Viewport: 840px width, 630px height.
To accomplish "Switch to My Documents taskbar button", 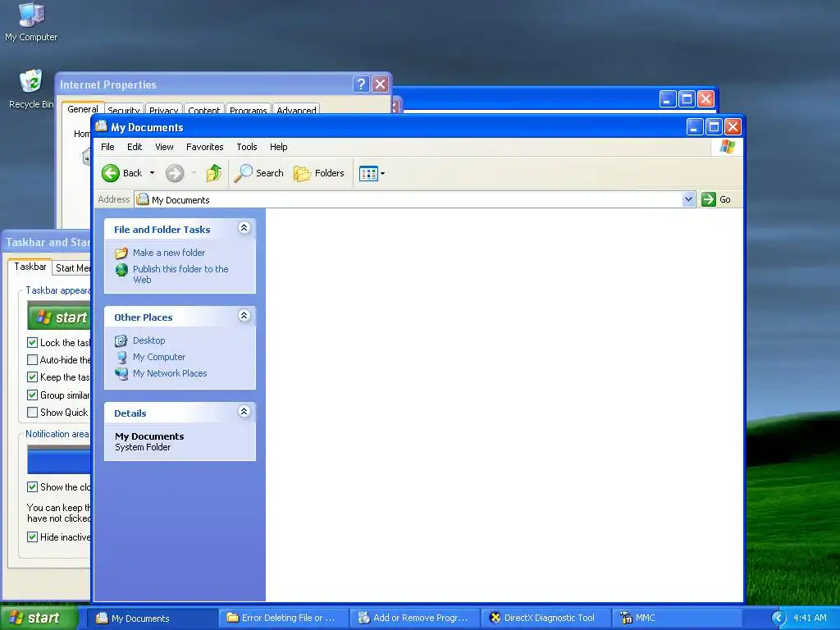I will click(153, 619).
